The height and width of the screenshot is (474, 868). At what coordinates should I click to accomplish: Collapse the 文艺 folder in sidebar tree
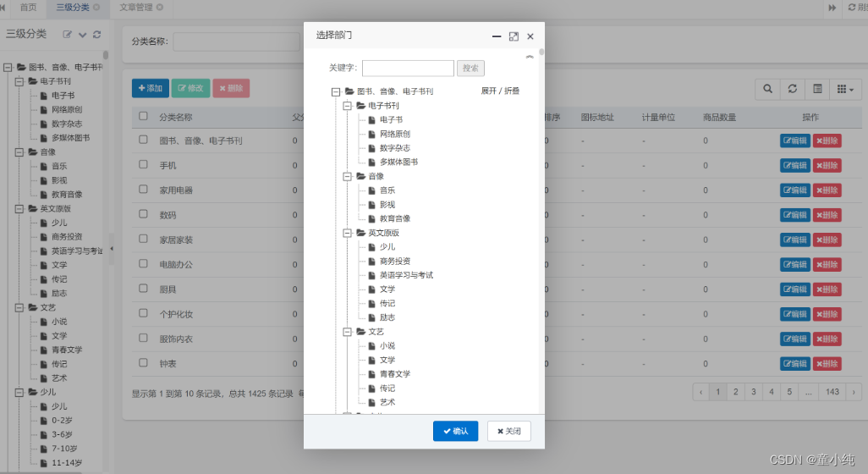click(x=19, y=308)
